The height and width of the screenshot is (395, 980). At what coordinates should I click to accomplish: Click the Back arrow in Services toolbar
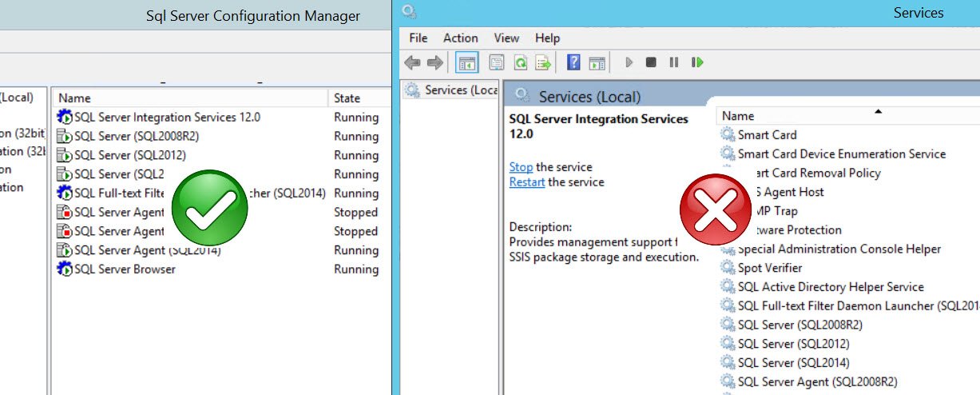click(x=412, y=62)
